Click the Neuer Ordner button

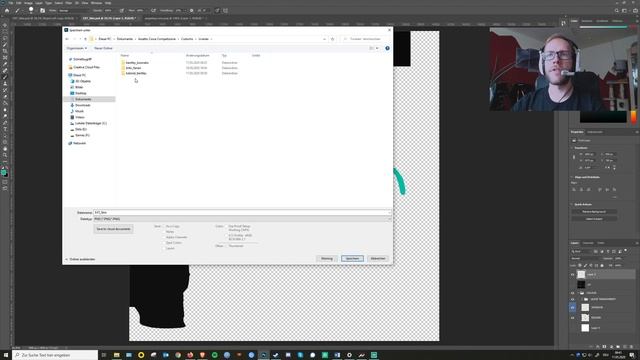coord(103,48)
